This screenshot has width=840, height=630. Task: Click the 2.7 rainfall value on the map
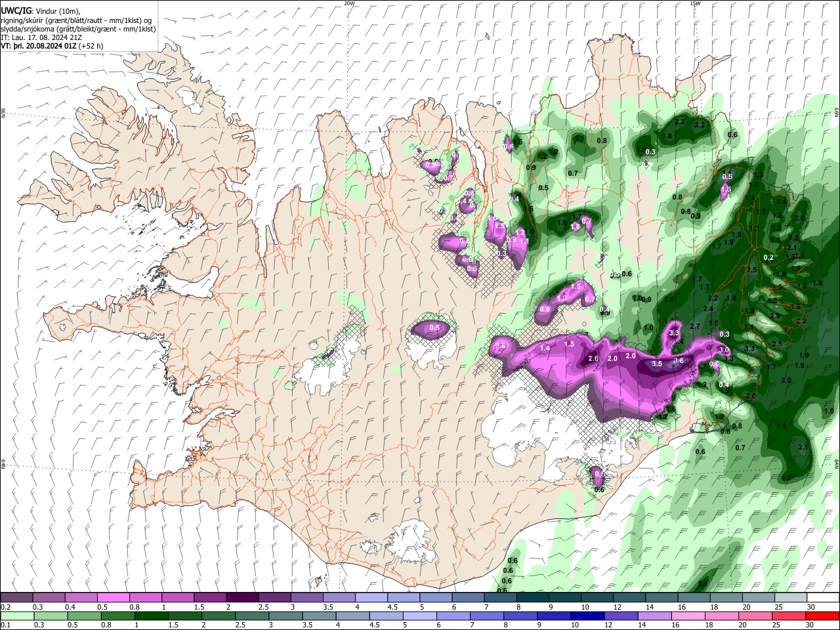pyautogui.click(x=695, y=326)
